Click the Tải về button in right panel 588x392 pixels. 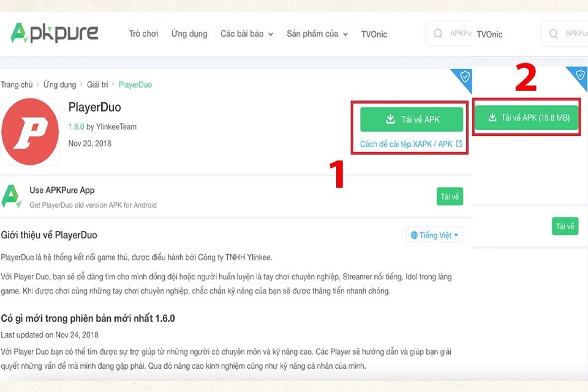pyautogui.click(x=565, y=227)
